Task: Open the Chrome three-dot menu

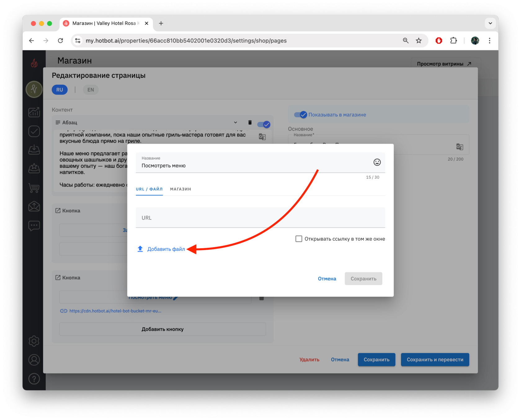Action: click(490, 41)
